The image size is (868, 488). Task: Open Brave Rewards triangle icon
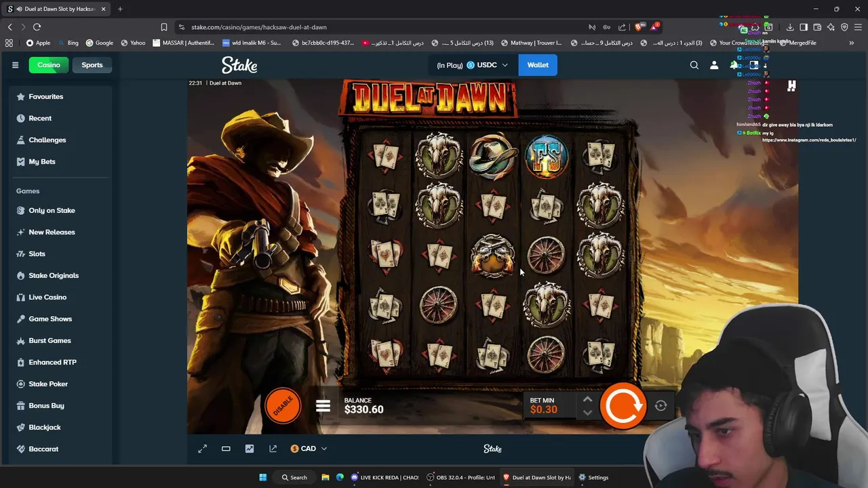[x=654, y=27]
